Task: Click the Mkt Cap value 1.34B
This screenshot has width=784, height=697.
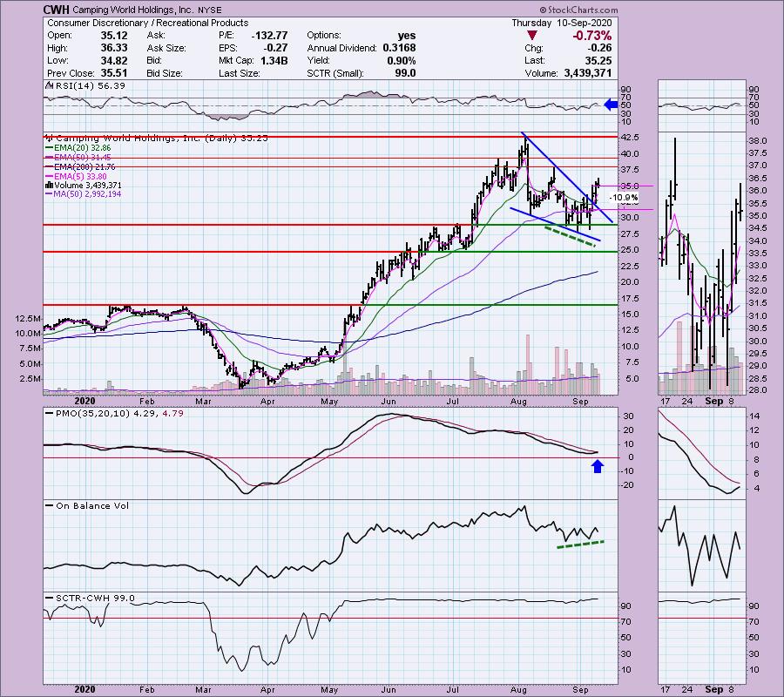Action: 274,60
